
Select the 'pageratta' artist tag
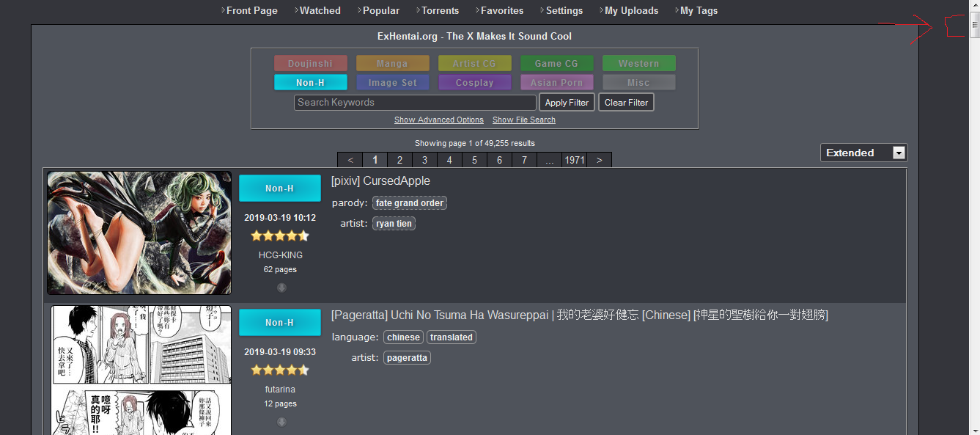tap(407, 358)
